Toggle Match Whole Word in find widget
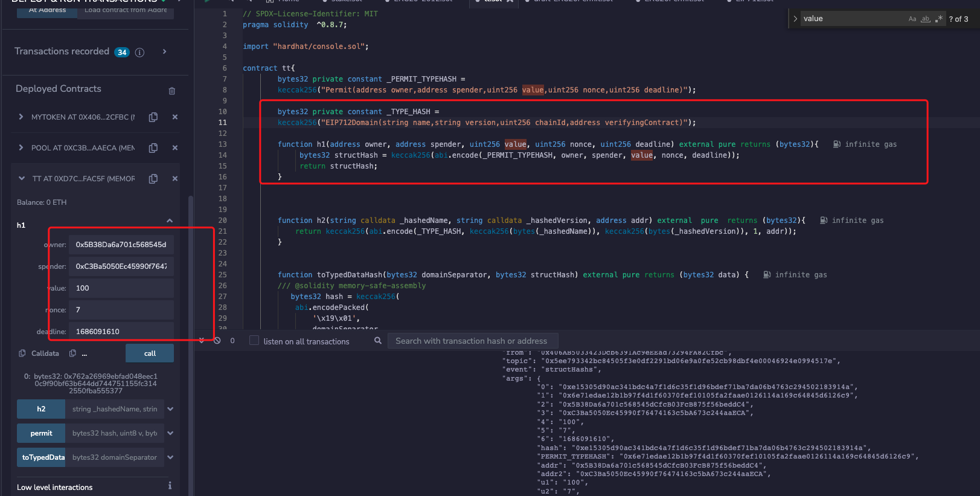This screenshot has height=496, width=980. point(926,19)
